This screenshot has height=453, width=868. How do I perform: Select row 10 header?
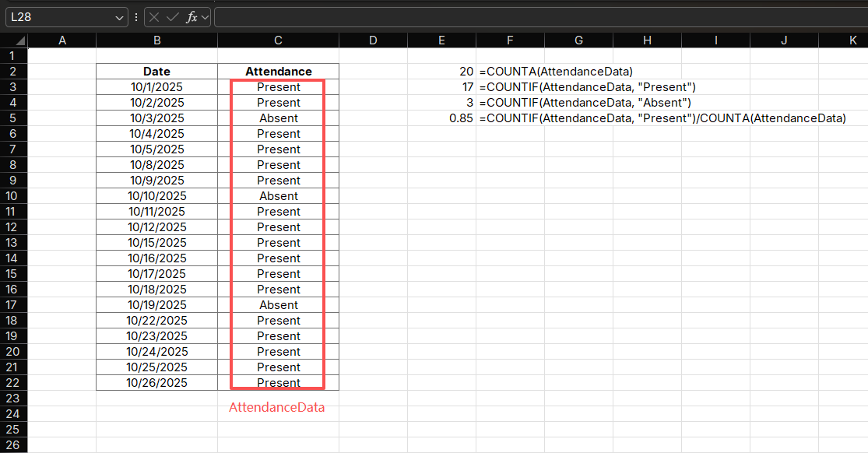click(13, 196)
